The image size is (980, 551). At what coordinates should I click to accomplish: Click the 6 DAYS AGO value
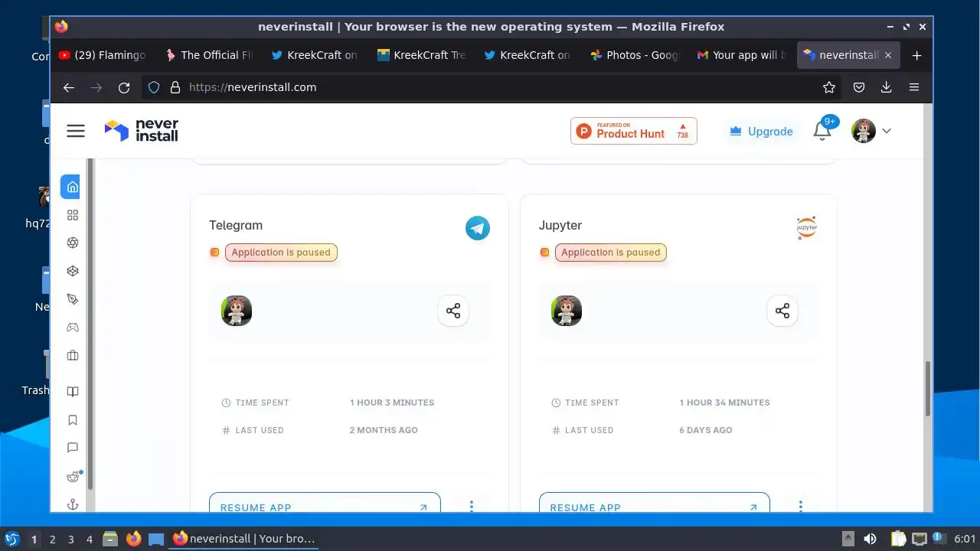(706, 430)
